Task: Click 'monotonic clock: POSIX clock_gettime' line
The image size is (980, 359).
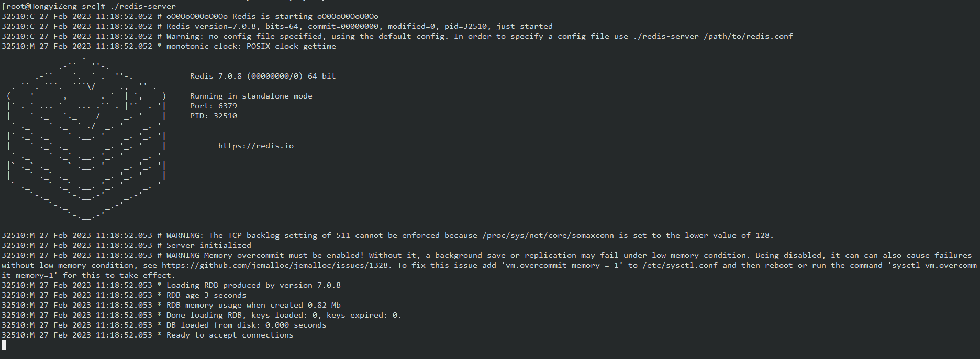Action: (x=251, y=46)
